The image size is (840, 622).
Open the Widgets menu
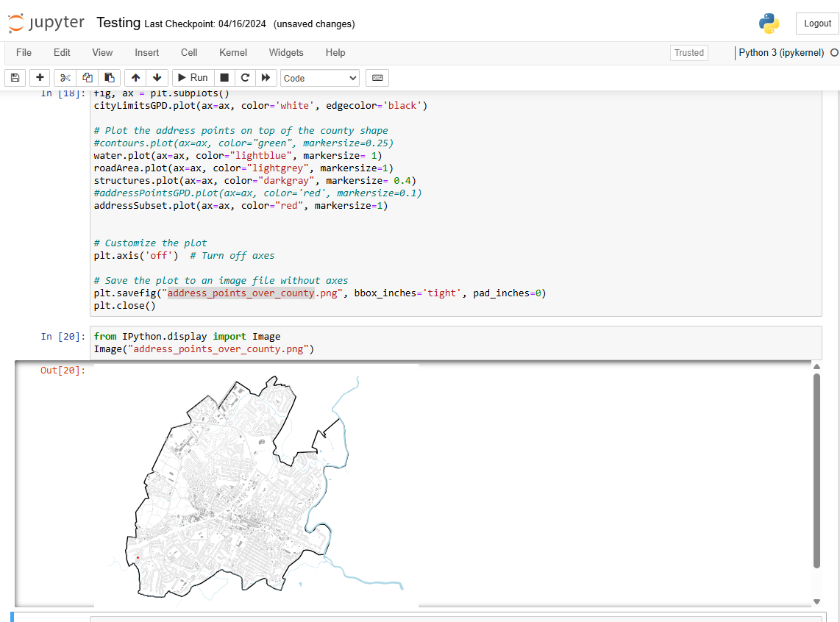point(286,52)
